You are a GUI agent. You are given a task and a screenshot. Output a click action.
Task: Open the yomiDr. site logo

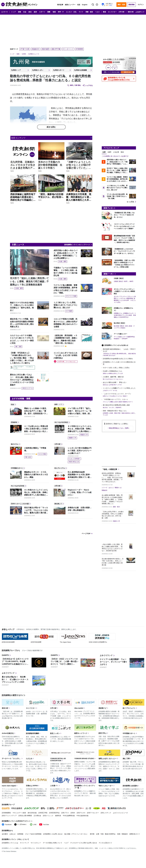[x=37, y=702]
